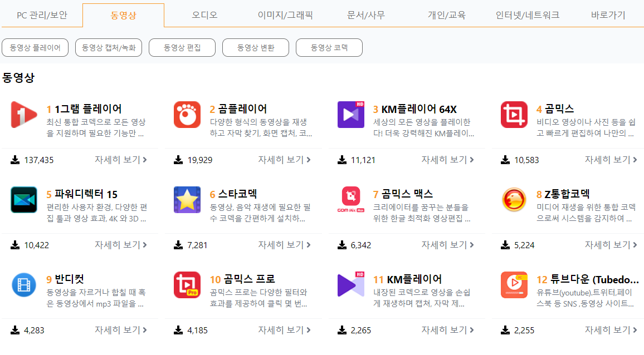
Task: Click the Z통합코덱 orange icon
Action: tap(514, 199)
